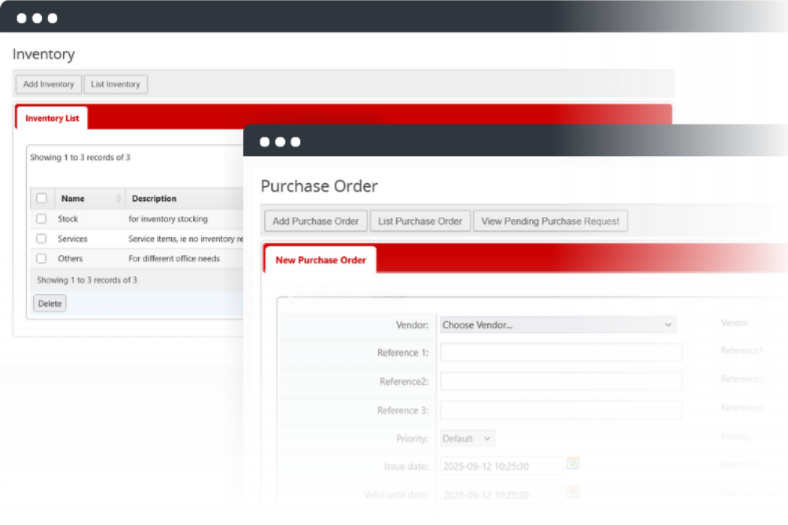Switch to the Inventory List tab
788x525 pixels.
click(x=52, y=118)
